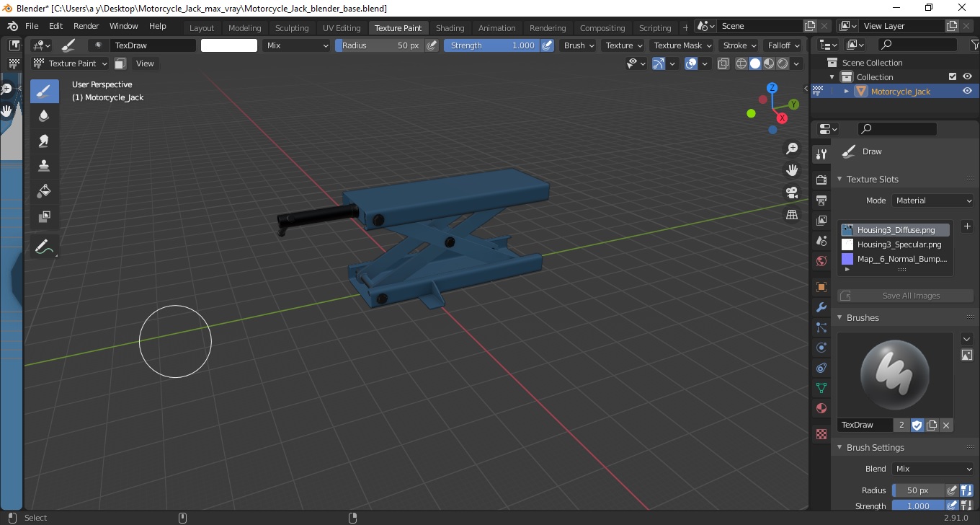Click the Save All Images button

click(x=905, y=296)
